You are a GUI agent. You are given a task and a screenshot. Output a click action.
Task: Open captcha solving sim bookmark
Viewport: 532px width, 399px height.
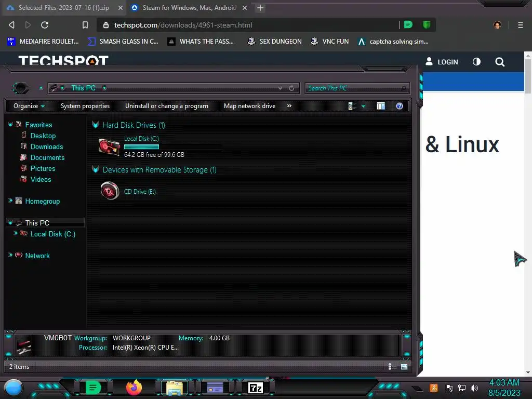393,42
